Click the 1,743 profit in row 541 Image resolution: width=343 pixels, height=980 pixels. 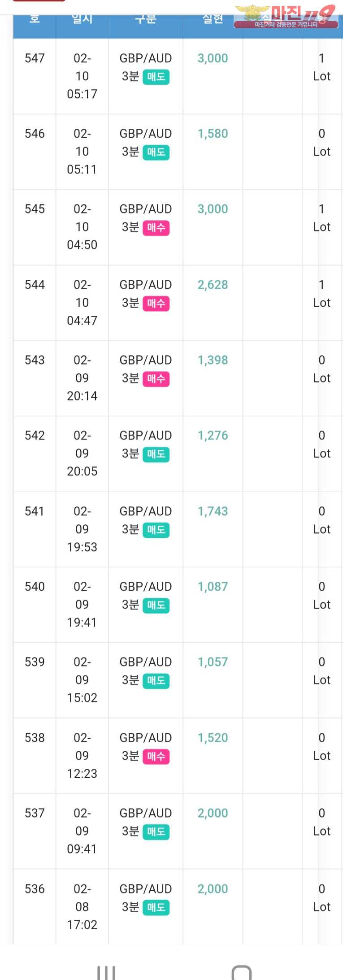(x=213, y=511)
